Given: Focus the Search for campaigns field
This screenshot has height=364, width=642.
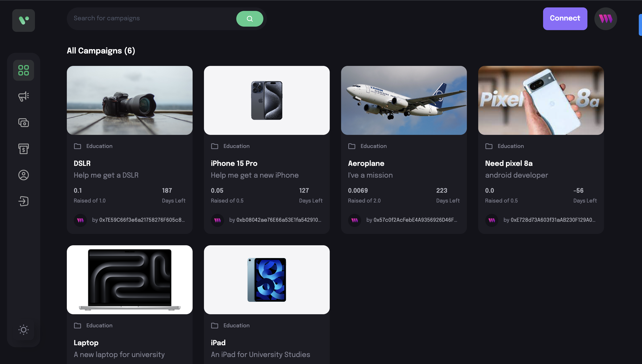Looking at the screenshot, I should [150, 18].
